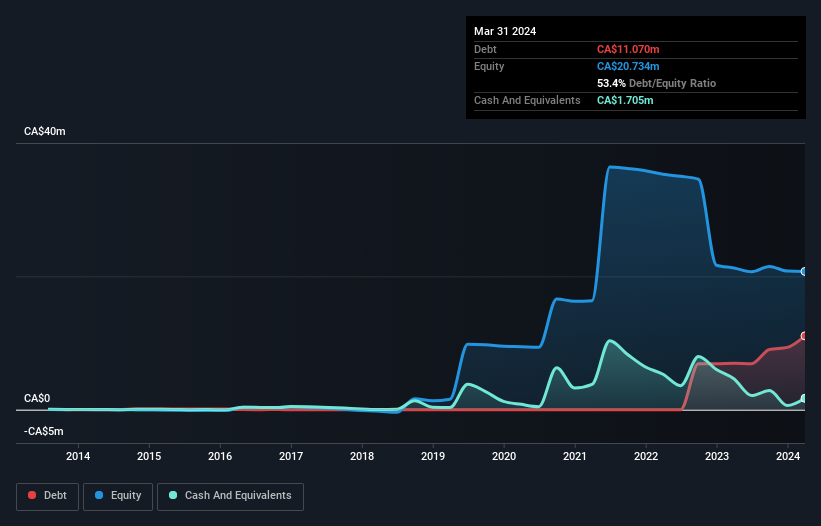Viewport: 821px width, 526px height.
Task: Select the 2018 x-axis label
Action: tap(362, 456)
